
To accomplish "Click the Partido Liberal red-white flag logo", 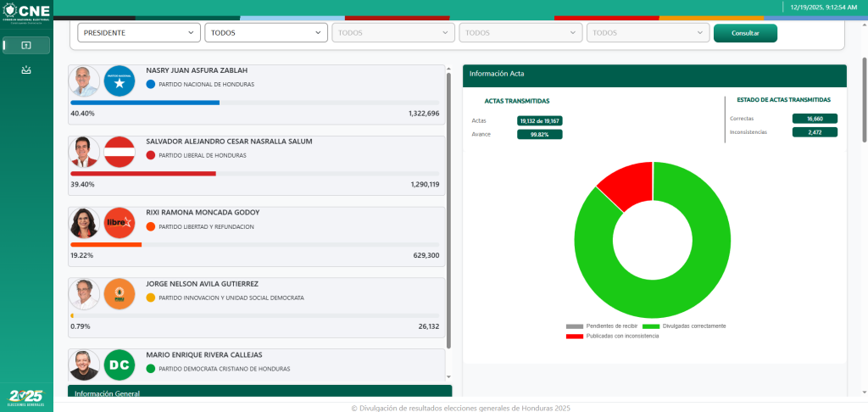I will (x=120, y=152).
